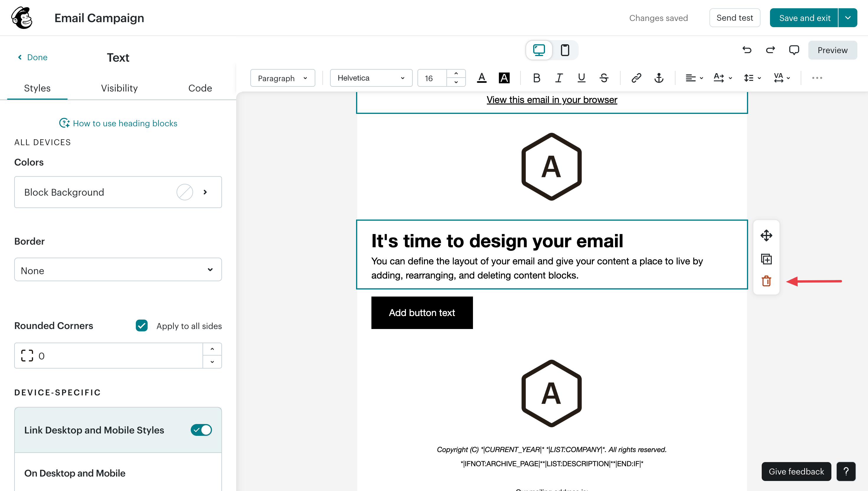
Task: Select the Visibility tab
Action: click(119, 88)
